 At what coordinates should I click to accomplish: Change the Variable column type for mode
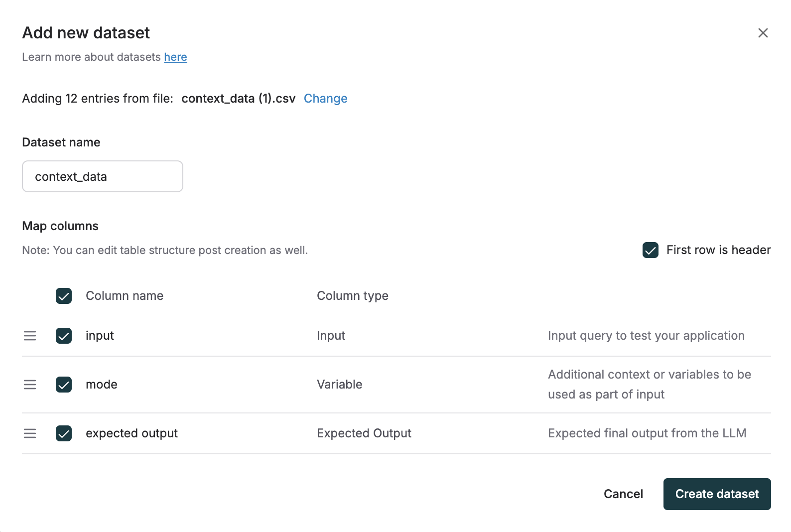[x=339, y=385]
